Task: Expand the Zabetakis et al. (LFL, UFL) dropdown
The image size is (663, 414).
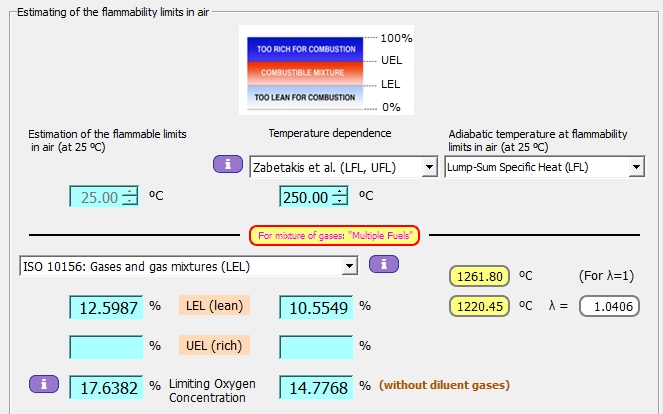Action: point(430,166)
